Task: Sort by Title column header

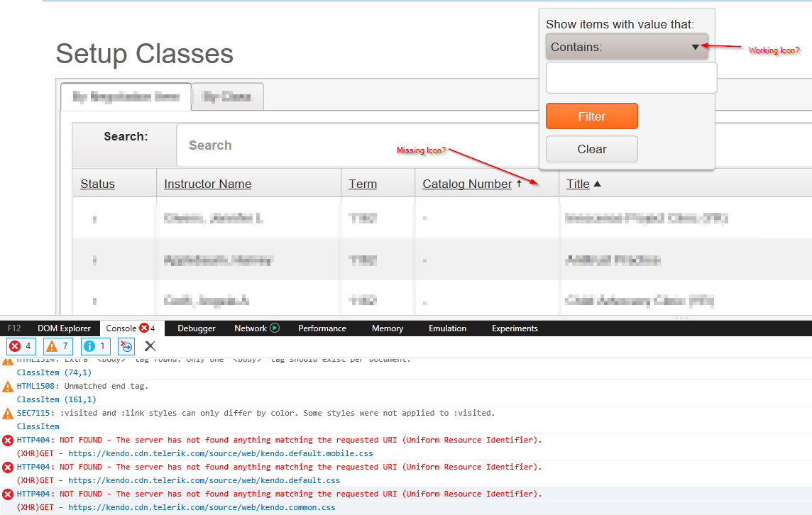Action: click(578, 184)
